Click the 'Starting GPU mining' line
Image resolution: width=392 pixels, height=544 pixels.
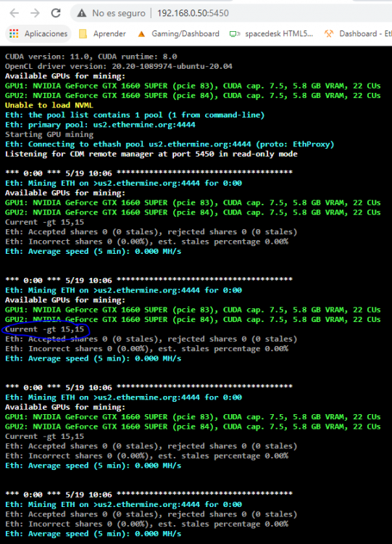[49, 134]
